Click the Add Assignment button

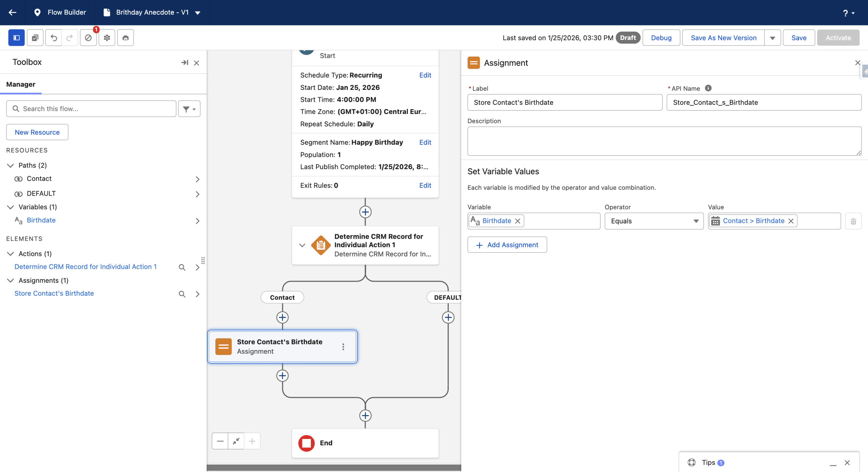coord(507,245)
